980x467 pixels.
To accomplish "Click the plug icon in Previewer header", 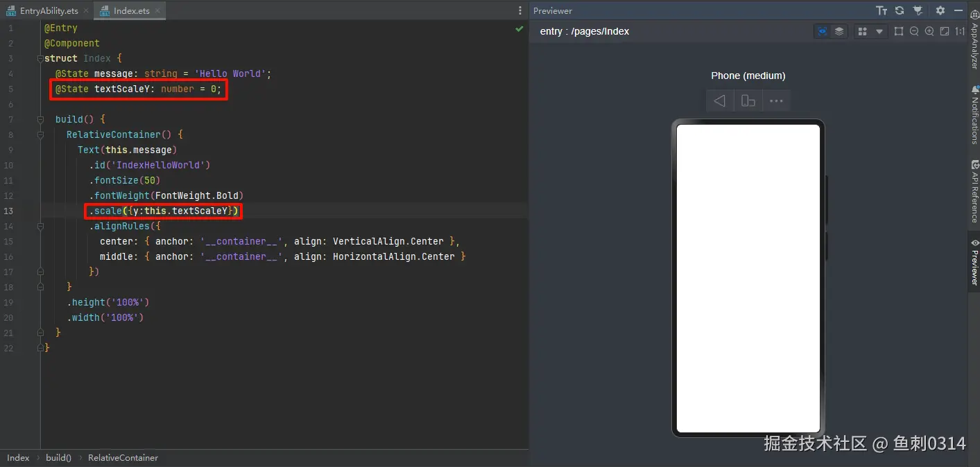I will click(918, 11).
